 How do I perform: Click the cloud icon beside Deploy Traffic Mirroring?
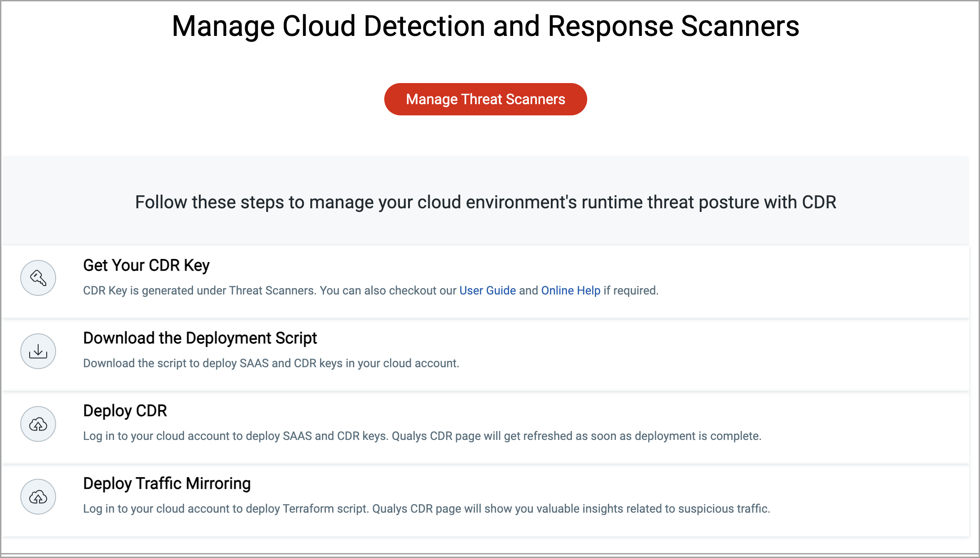[38, 497]
